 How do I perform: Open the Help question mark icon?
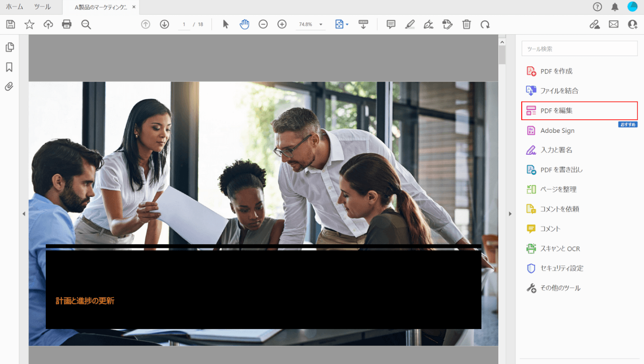597,7
